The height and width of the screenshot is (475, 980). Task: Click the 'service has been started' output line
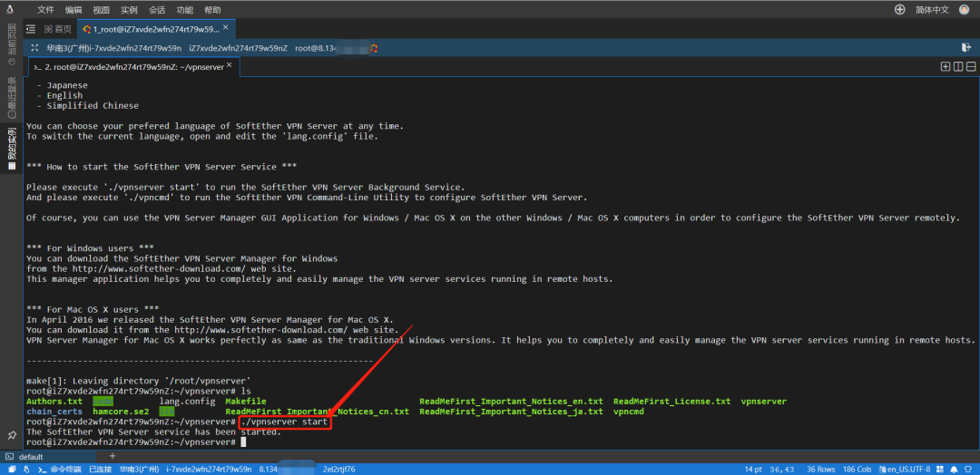pyautogui.click(x=153, y=431)
